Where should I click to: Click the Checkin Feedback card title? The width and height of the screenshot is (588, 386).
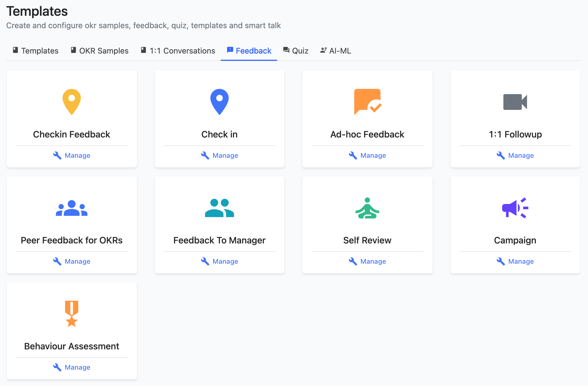point(72,134)
